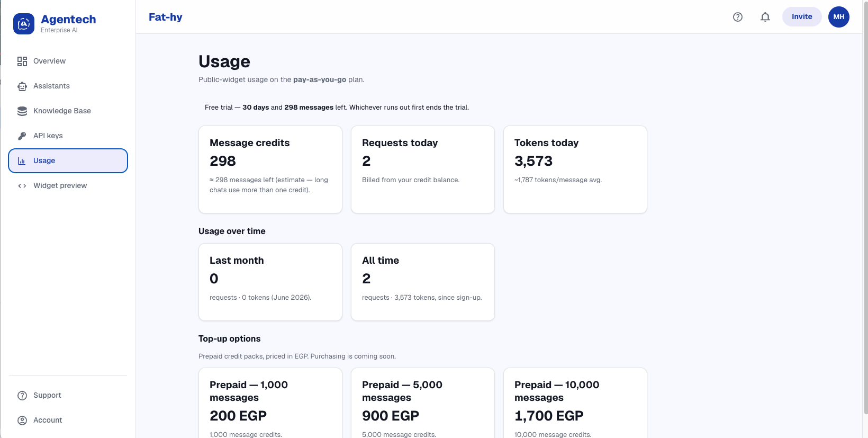868x438 pixels.
Task: Open the Fat-hy workspace title
Action: pyautogui.click(x=166, y=17)
